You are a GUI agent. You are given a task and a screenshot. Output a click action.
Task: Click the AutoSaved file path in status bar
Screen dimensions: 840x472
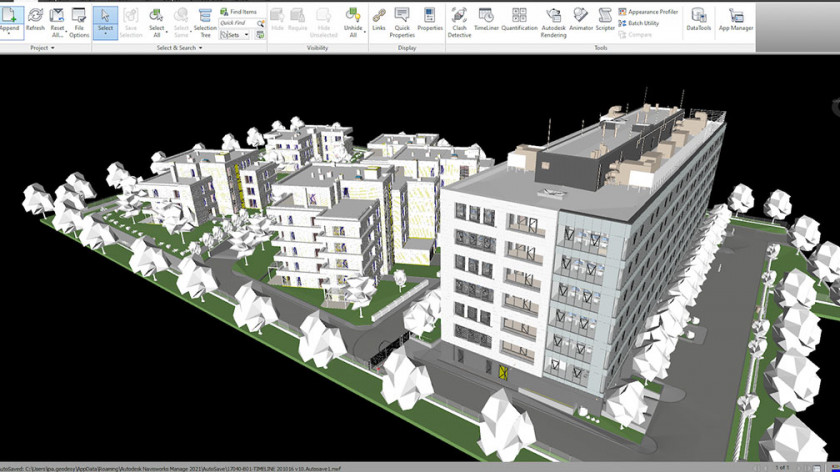(170, 468)
